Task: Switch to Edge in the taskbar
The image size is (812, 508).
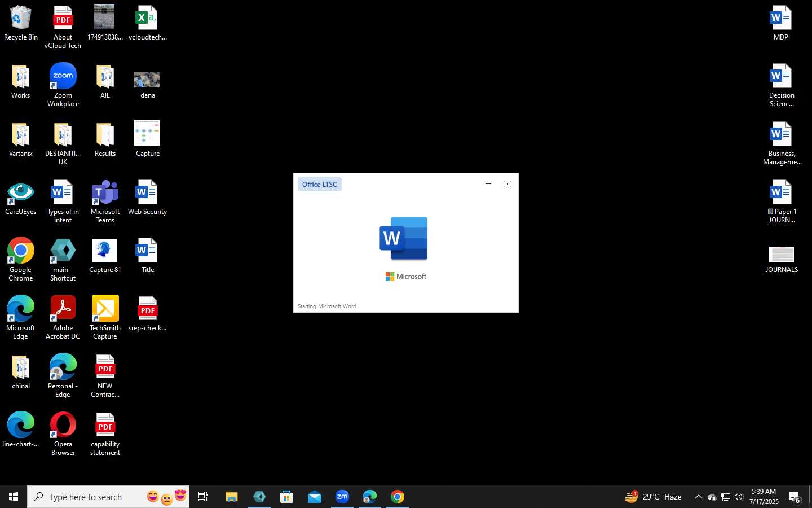Action: [370, 497]
